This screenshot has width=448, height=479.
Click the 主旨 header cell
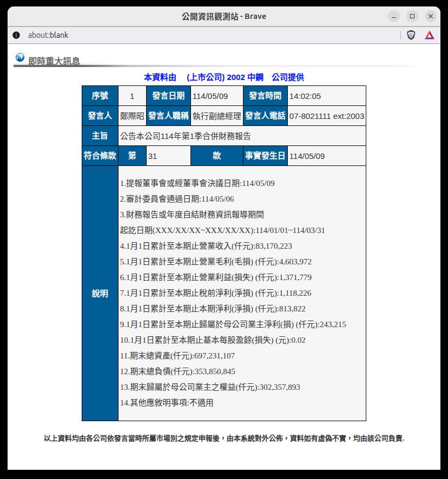[100, 136]
